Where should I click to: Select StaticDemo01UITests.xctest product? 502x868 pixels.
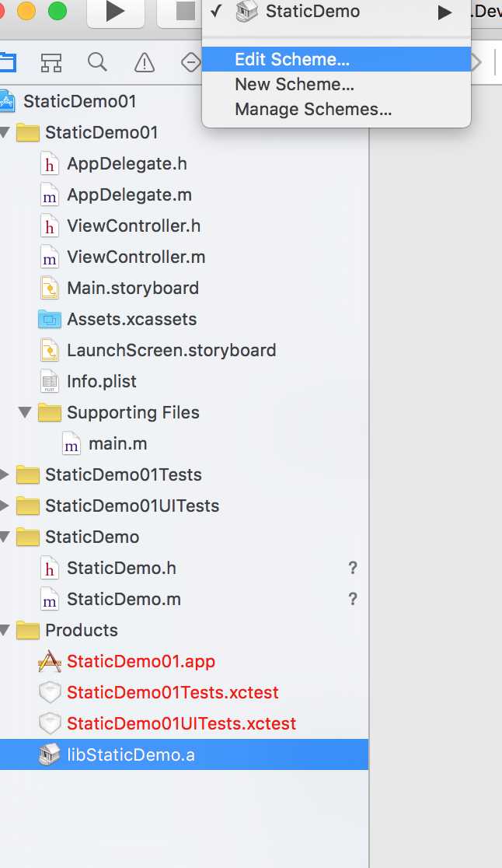click(181, 723)
